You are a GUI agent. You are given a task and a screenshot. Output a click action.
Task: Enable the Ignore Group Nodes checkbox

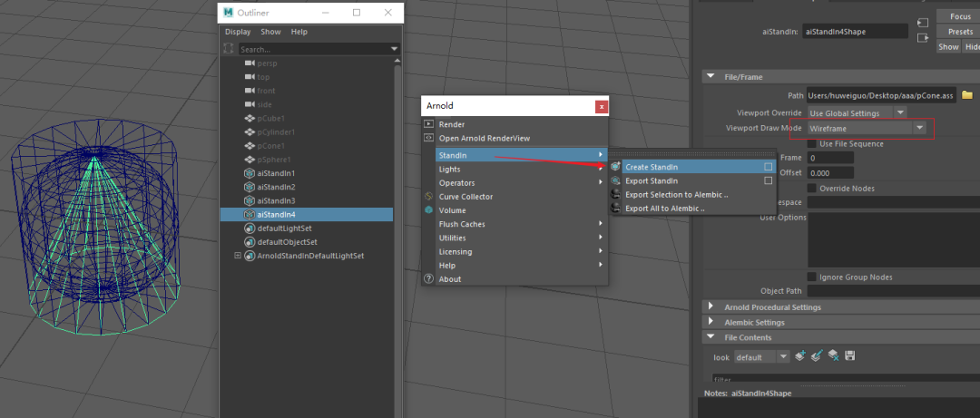[812, 277]
